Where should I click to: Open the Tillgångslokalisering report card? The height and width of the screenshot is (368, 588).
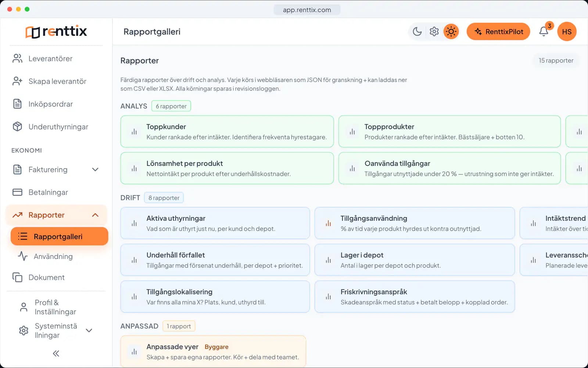tap(215, 297)
